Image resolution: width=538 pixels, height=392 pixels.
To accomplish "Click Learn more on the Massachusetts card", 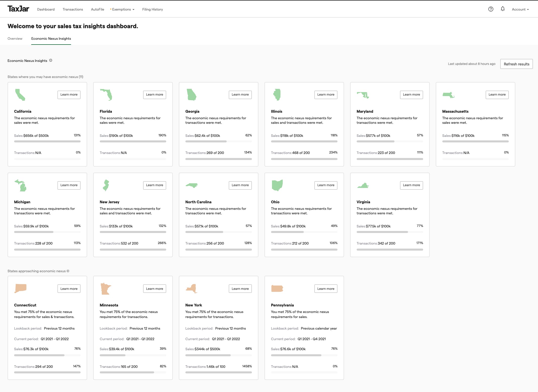I will tap(497, 95).
